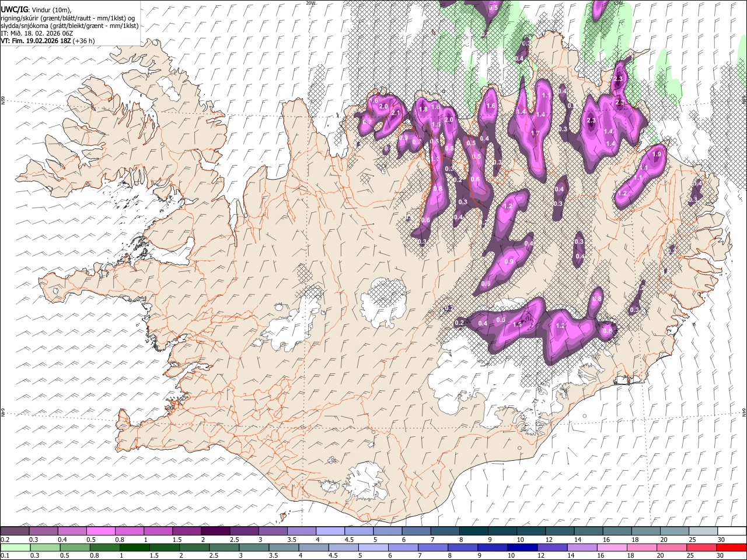The image size is (747, 560).
Task: Select the lower legend swatch between 16 and 18
Action: click(x=612, y=547)
